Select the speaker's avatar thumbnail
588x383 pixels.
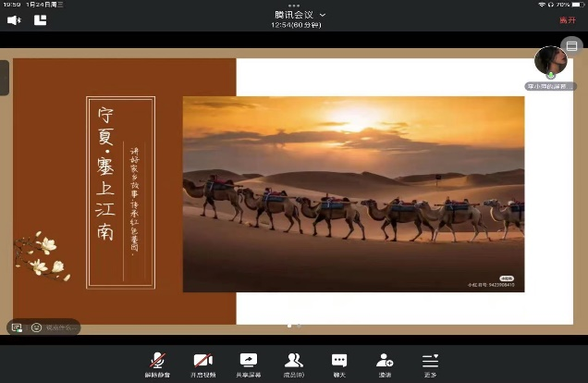coord(550,62)
